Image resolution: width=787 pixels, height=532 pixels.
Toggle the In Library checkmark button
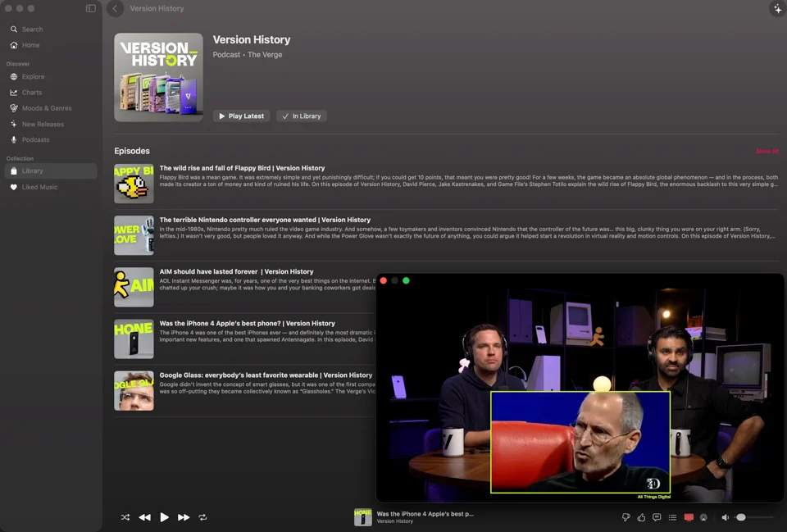point(302,116)
